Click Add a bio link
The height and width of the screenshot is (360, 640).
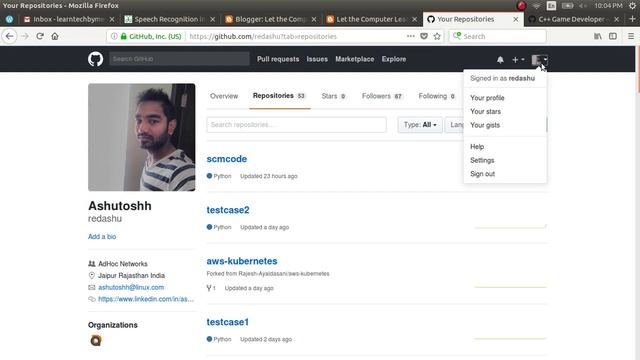[x=102, y=237]
